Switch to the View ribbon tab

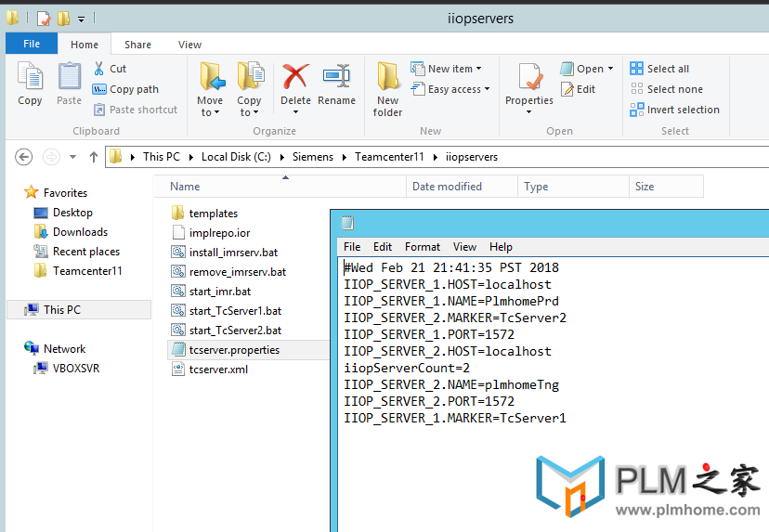click(189, 45)
